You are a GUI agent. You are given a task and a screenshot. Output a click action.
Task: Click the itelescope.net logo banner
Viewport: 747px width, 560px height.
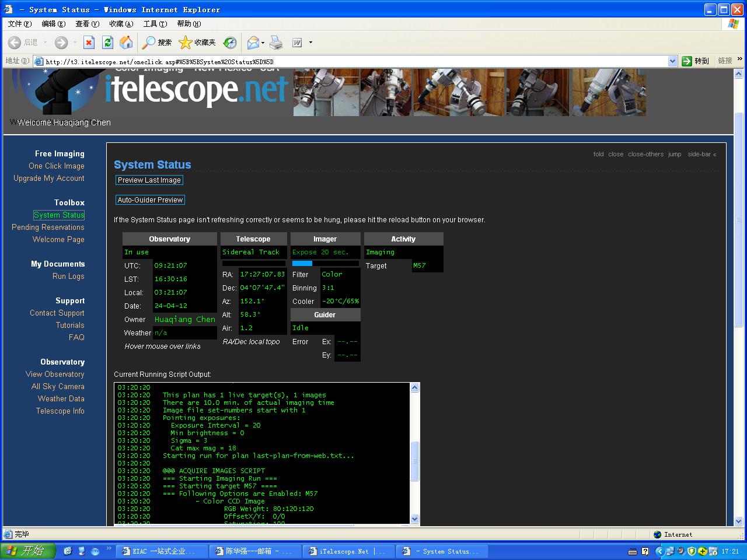coord(196,90)
